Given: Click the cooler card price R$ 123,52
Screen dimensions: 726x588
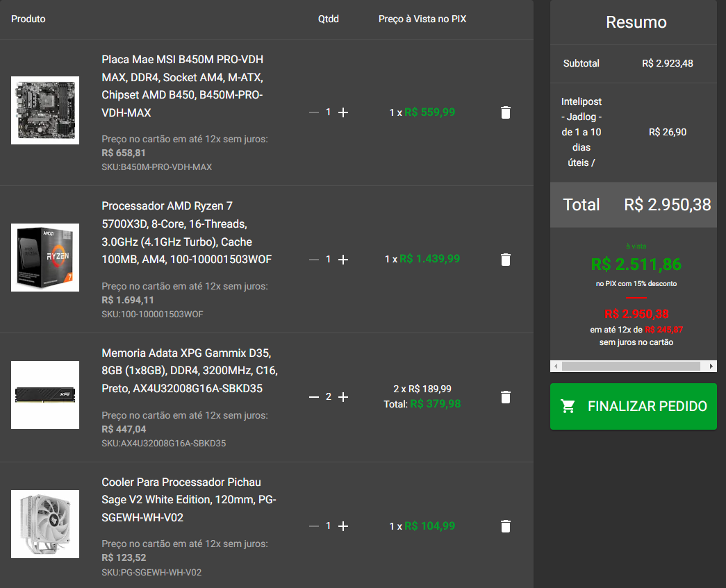Looking at the screenshot, I should coord(124,557).
